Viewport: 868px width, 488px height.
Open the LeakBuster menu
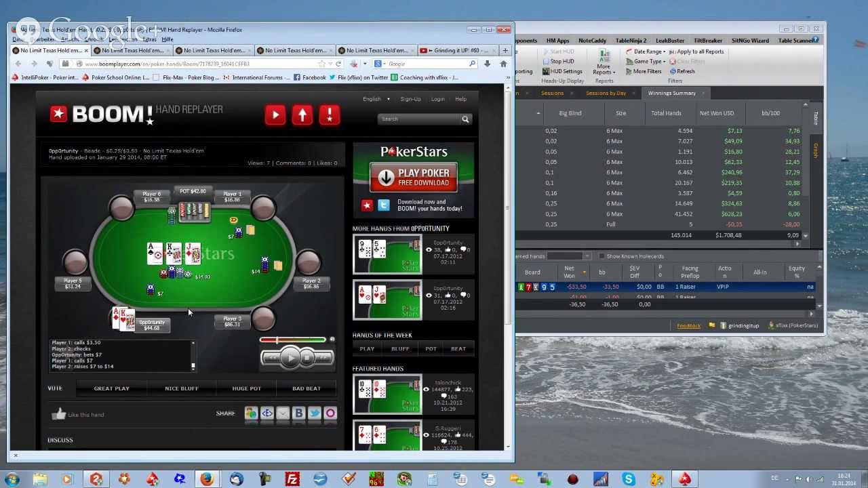click(670, 41)
